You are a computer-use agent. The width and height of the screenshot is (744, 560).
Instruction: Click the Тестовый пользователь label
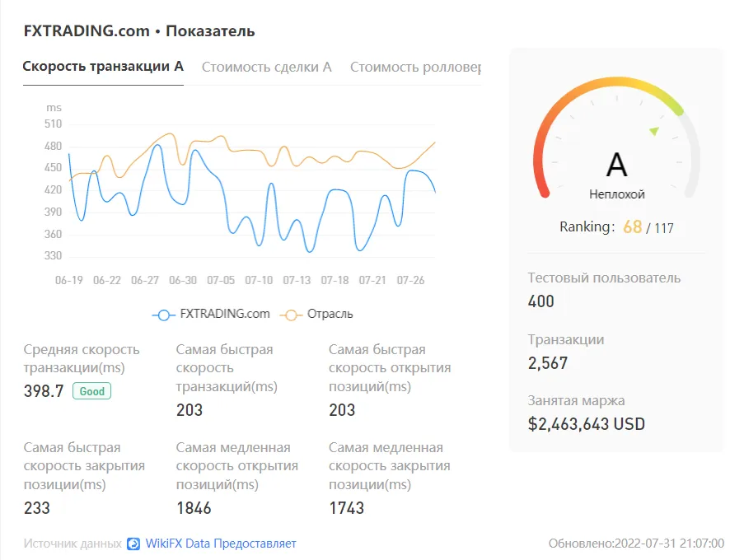604,278
